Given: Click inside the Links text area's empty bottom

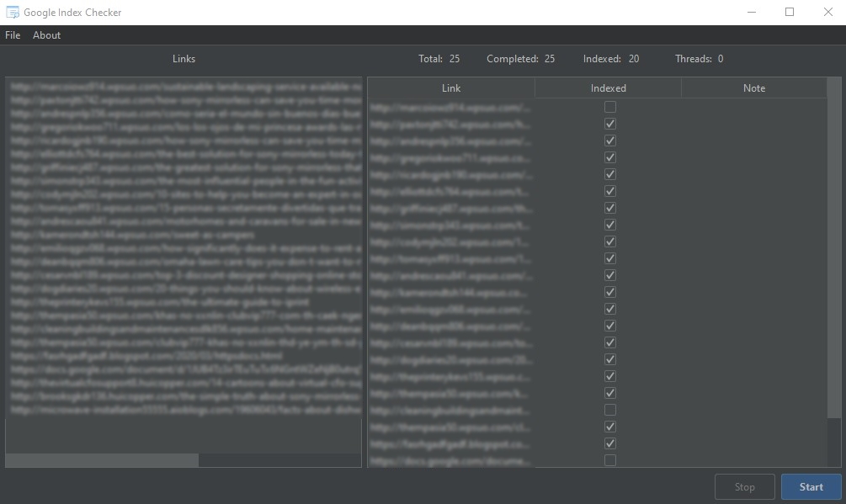Looking at the screenshot, I should pyautogui.click(x=184, y=434).
